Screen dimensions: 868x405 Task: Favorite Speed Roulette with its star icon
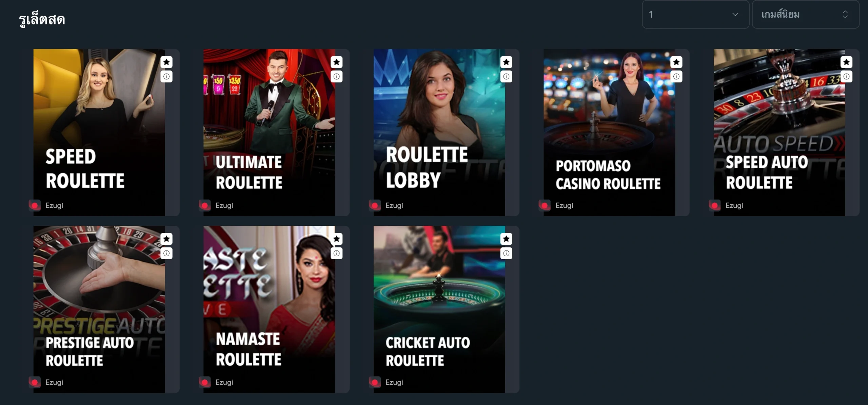(x=166, y=62)
